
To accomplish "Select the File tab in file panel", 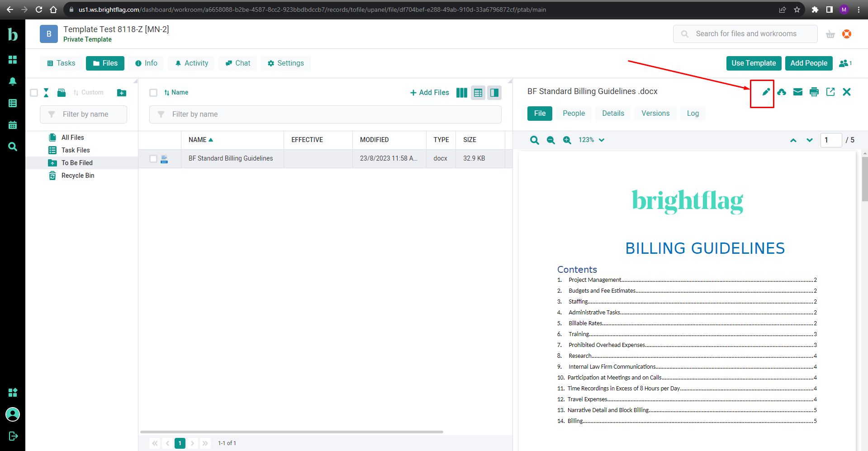I will click(x=540, y=114).
